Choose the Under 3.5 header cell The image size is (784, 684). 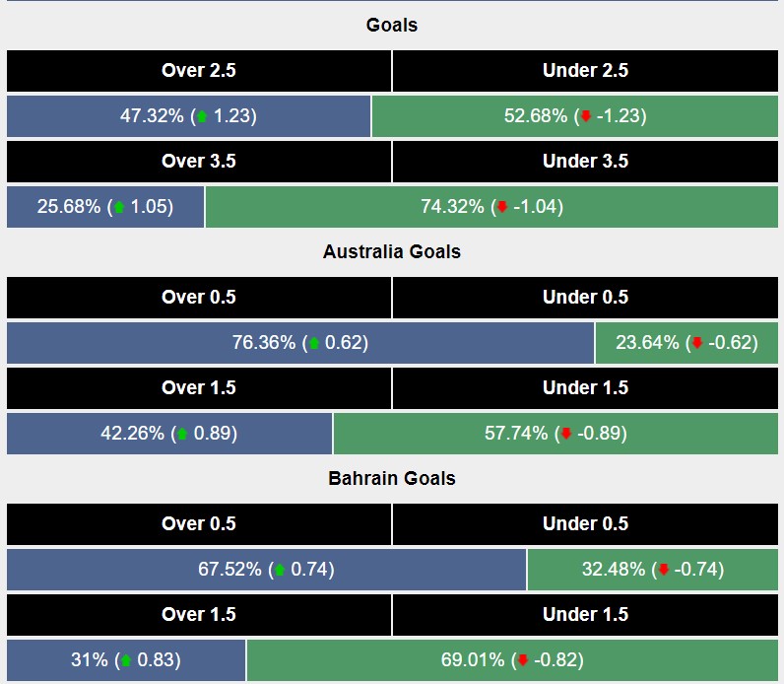click(x=585, y=162)
